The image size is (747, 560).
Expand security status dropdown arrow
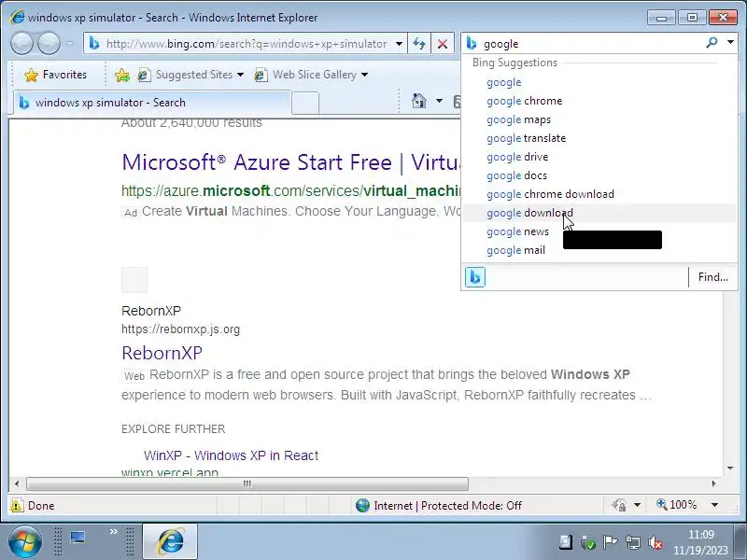(x=637, y=505)
